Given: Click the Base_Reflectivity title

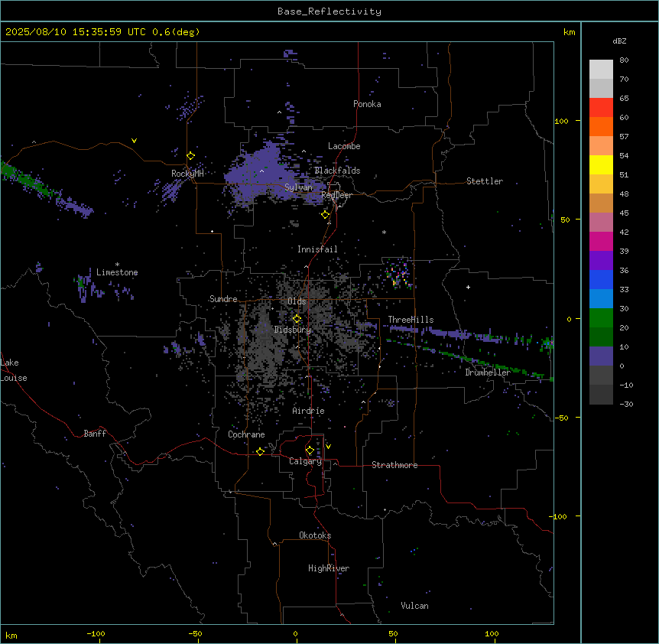Looking at the screenshot, I should [329, 11].
